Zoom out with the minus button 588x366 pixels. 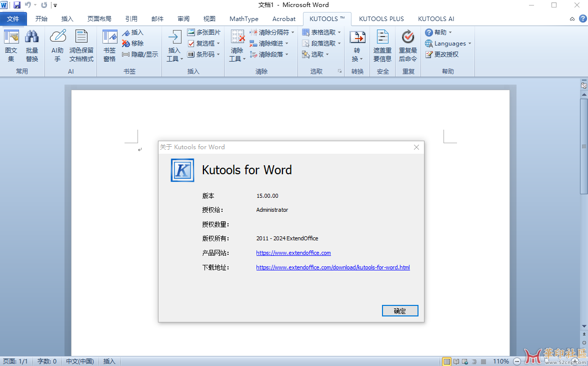pyautogui.click(x=517, y=361)
